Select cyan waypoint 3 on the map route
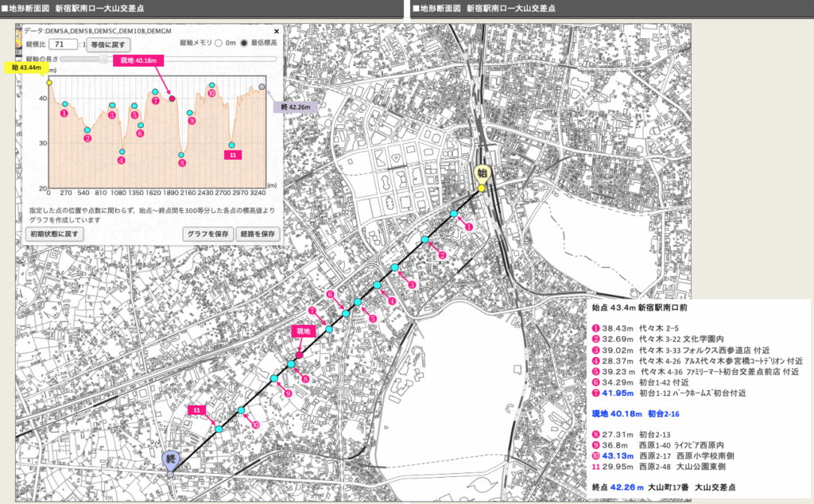This screenshot has width=814, height=504. 394,267
